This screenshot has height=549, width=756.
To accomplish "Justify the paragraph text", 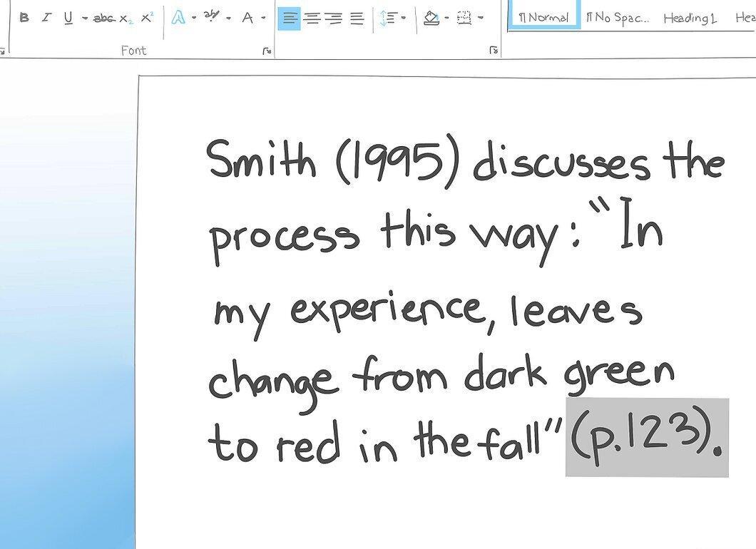I will [x=357, y=19].
